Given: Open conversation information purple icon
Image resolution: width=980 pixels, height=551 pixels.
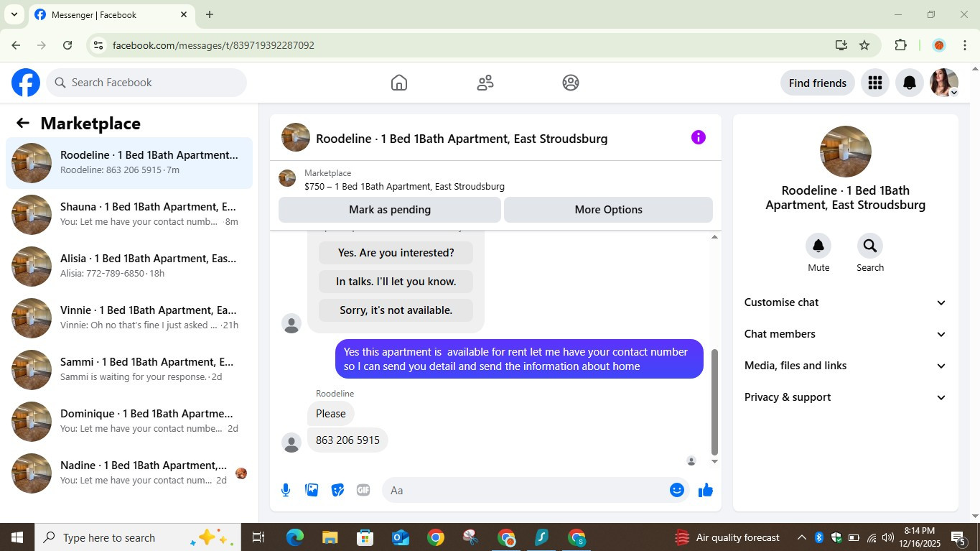Looking at the screenshot, I should pos(698,137).
